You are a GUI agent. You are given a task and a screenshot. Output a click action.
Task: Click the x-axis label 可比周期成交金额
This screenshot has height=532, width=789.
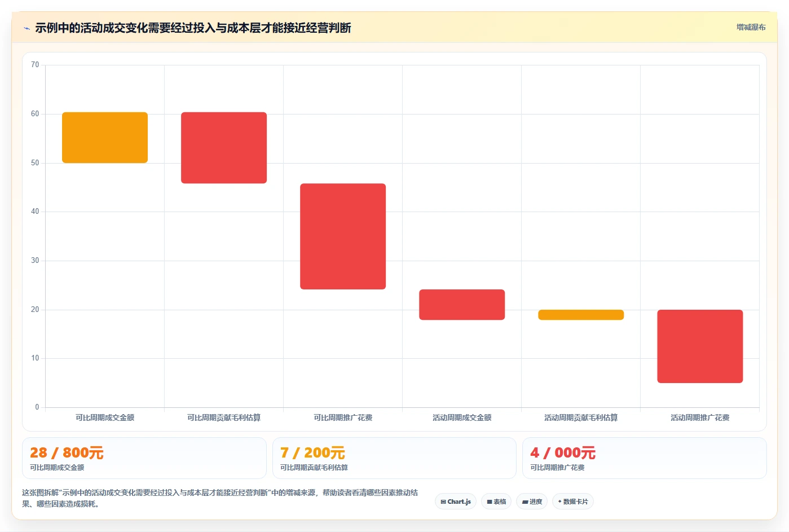[x=105, y=417]
